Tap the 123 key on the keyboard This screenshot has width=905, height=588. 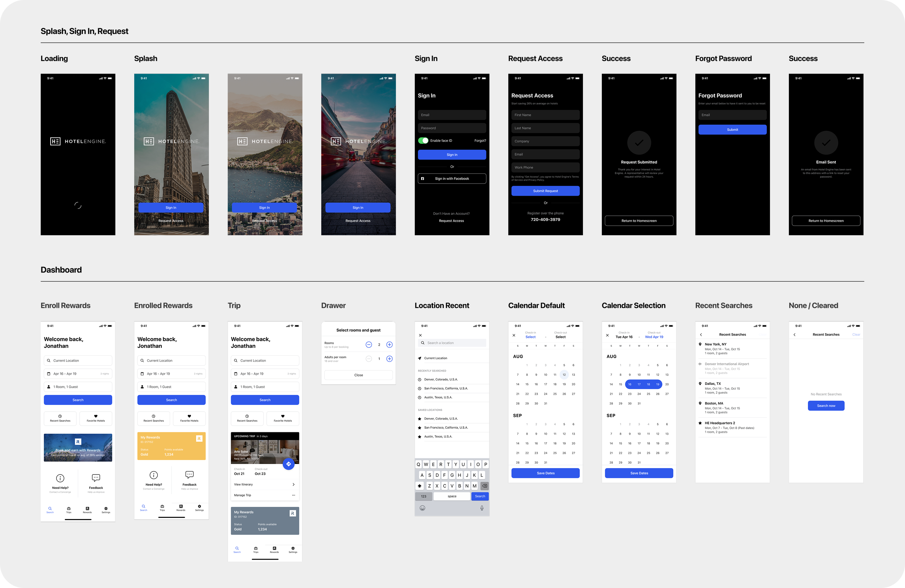423,496
